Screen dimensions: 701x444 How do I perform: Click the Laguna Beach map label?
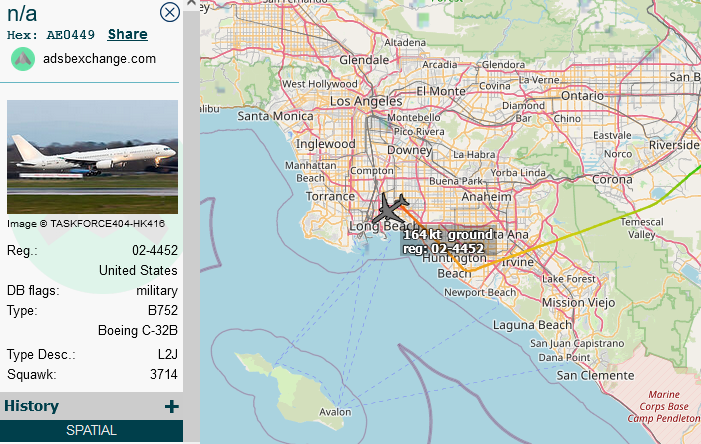pos(532,325)
